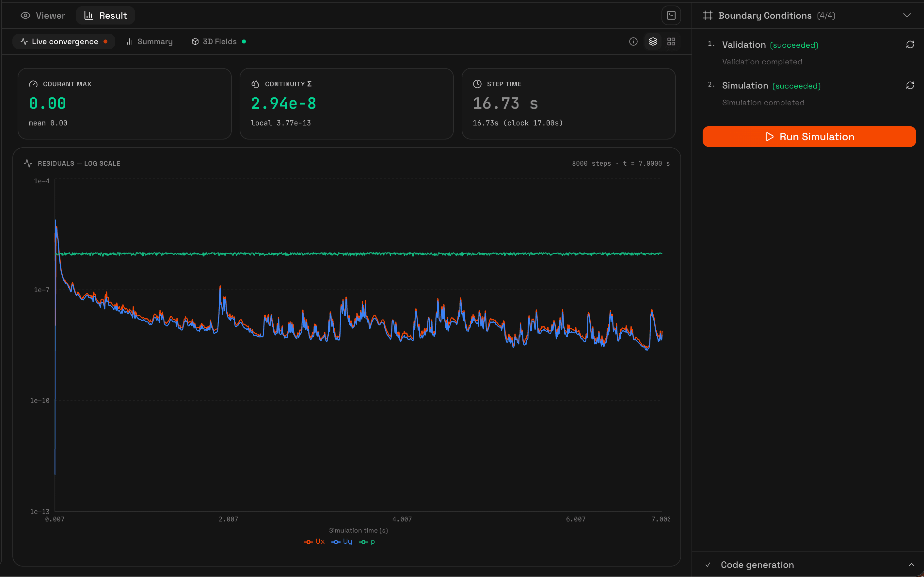Switch to grid chart layout view
924x577 pixels.
click(671, 41)
